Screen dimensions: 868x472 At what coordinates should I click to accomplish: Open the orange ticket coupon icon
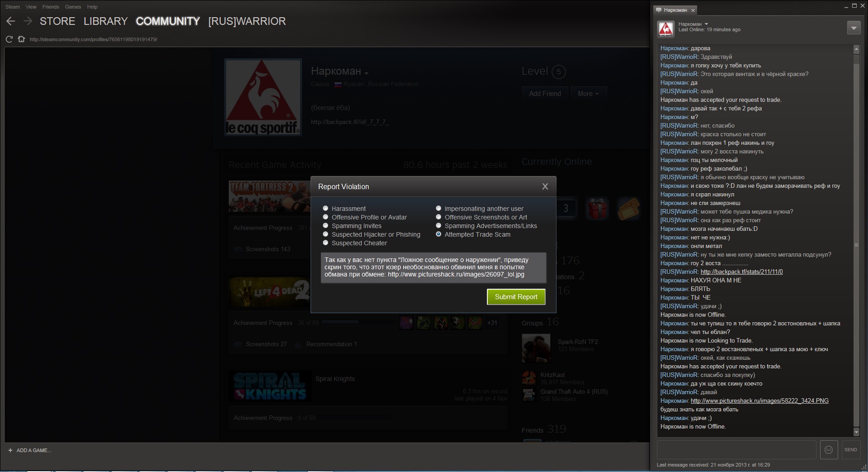628,209
